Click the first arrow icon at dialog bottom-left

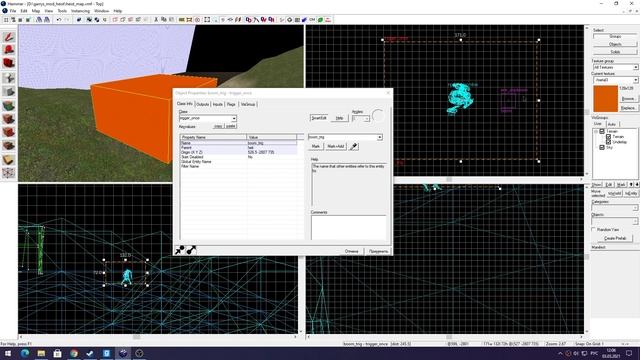(x=180, y=250)
